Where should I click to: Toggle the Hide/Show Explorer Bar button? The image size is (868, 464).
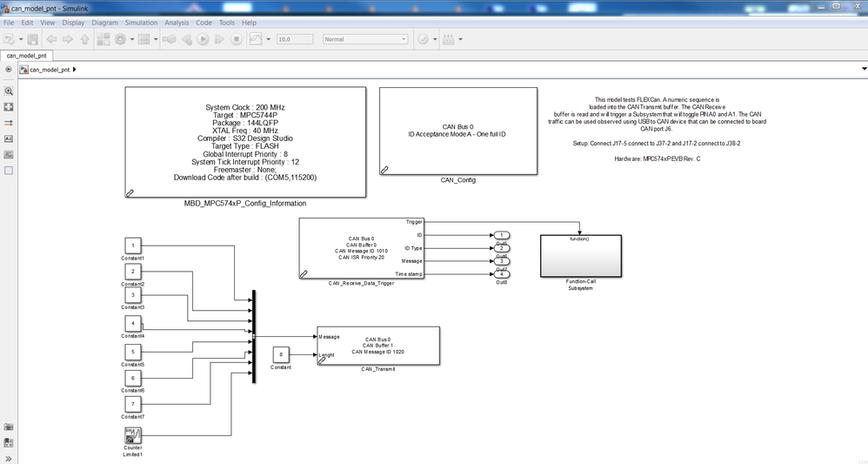9,70
